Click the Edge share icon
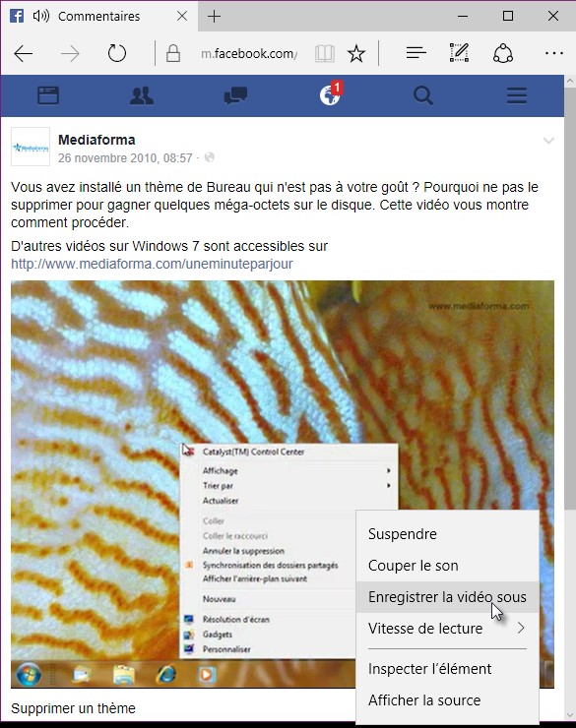Screen dimensions: 576x728 [502, 53]
